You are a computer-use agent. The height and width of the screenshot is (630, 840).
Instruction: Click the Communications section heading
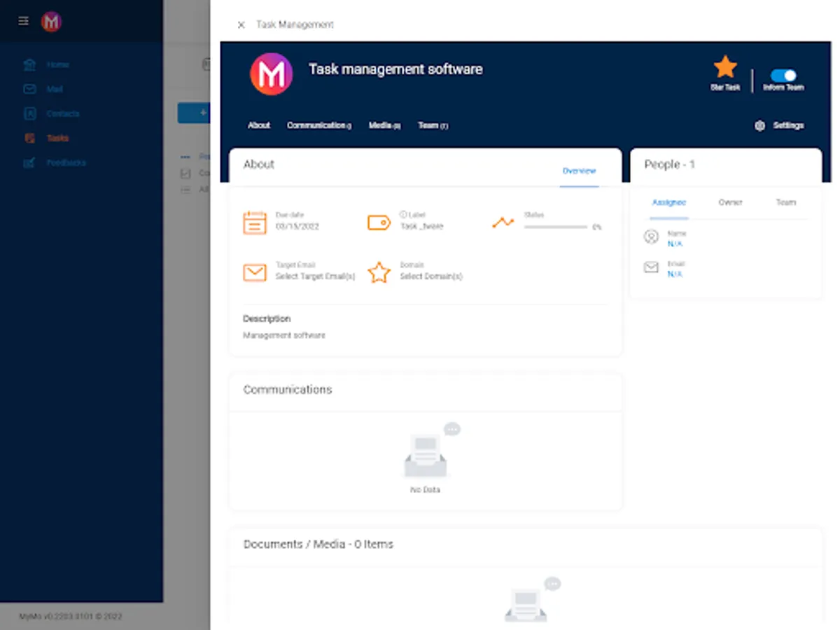[x=288, y=389]
